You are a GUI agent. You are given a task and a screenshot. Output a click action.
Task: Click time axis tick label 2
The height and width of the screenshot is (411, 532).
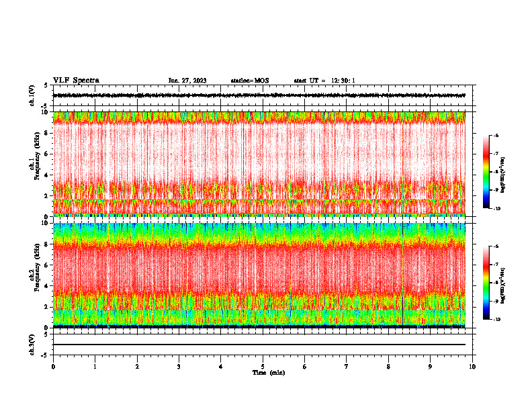[137, 367]
